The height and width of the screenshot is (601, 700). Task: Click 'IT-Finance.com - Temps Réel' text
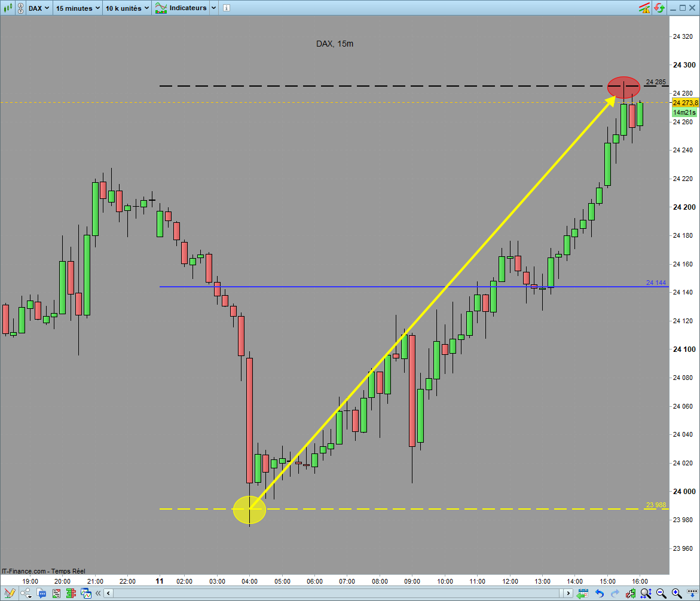[x=43, y=571]
